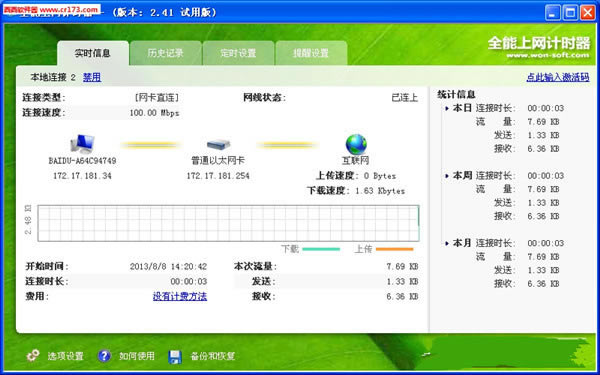Open 备份和恢复 label at the bottom
600x375 pixels.
(213, 356)
